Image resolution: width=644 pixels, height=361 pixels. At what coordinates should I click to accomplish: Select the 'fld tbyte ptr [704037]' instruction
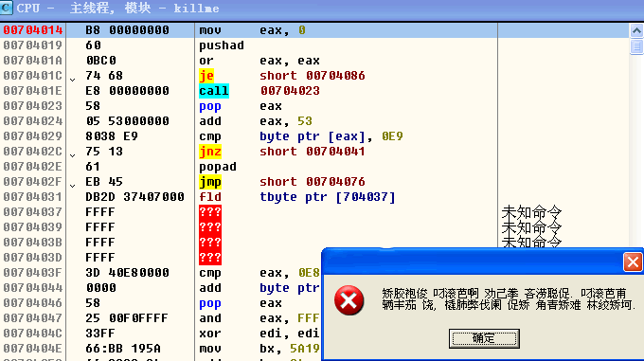point(297,197)
